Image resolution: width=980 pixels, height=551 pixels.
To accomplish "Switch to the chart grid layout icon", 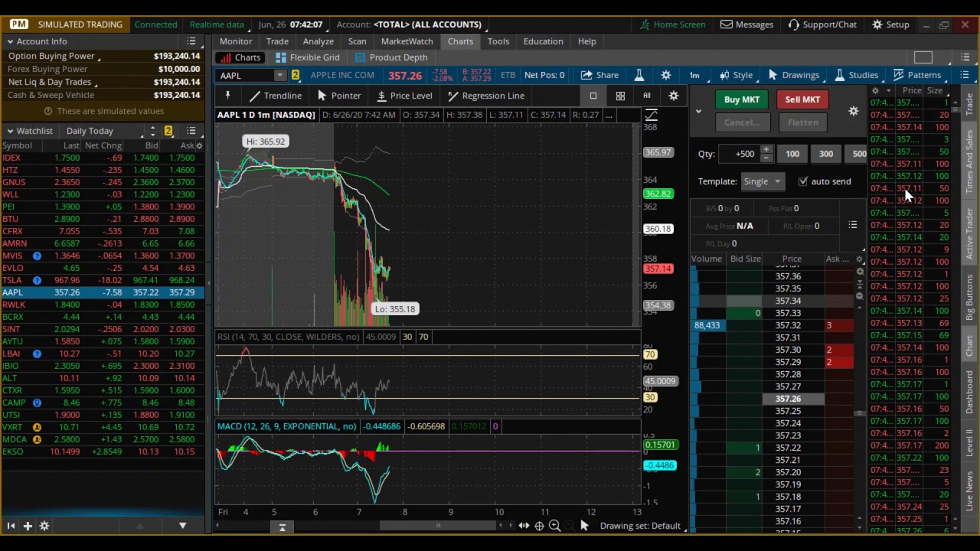I will tap(620, 96).
